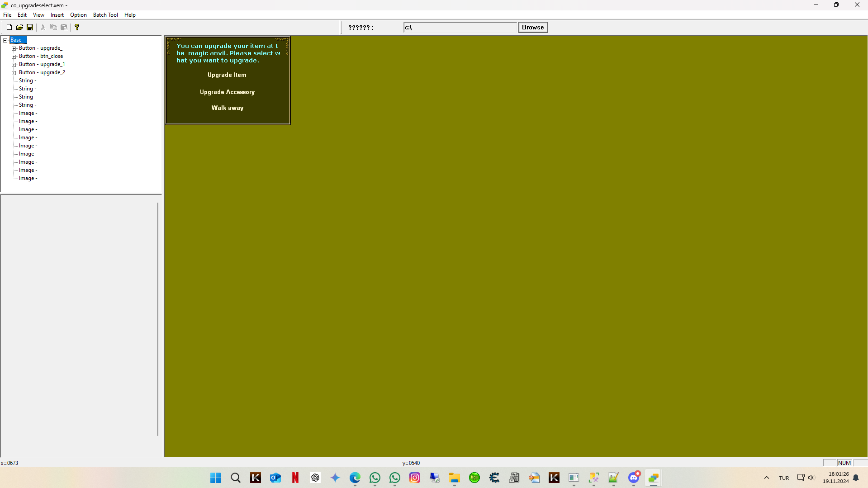Select the Walk away option in preview
868x488 pixels.
227,108
